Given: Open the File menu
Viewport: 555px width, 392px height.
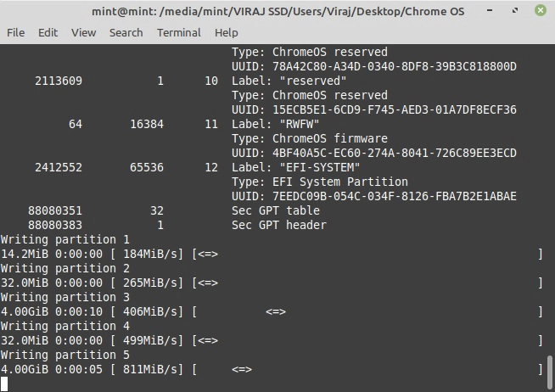Looking at the screenshot, I should pos(15,32).
